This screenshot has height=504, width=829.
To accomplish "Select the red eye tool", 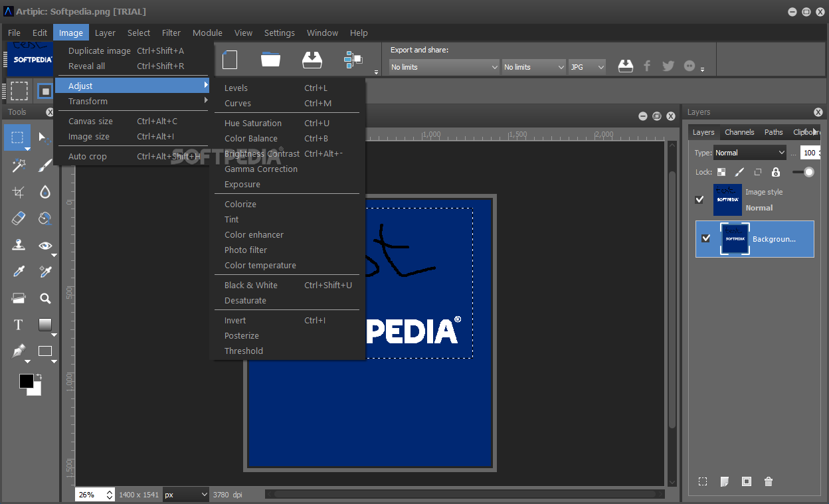I will click(x=45, y=245).
